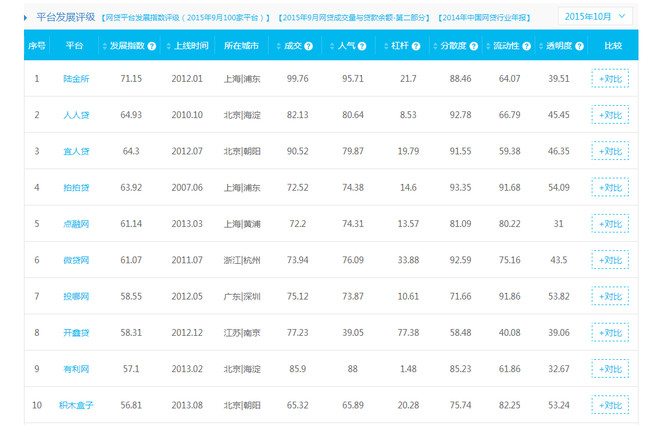Sort table by 流动性 column
Screen dimensions: 660x425
click(488, 46)
